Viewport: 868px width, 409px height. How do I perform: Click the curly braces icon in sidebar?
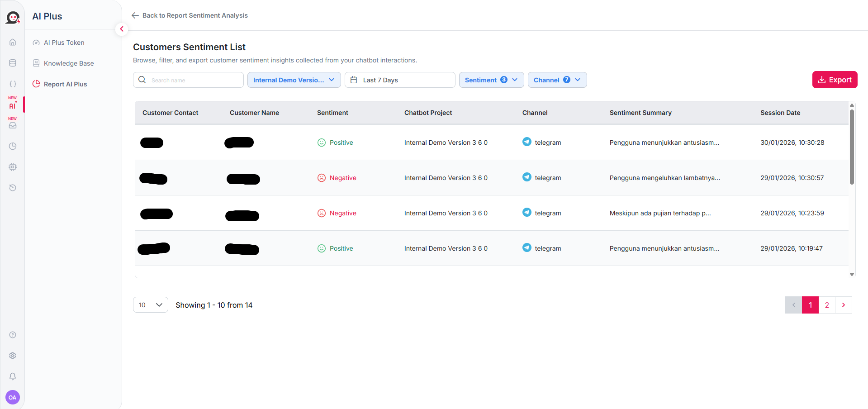point(13,84)
